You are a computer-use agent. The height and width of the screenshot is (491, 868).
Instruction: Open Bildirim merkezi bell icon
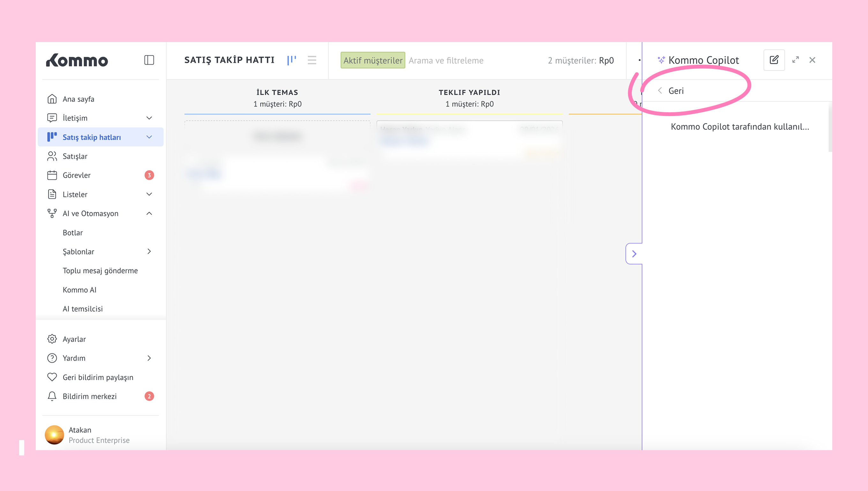pos(52,396)
